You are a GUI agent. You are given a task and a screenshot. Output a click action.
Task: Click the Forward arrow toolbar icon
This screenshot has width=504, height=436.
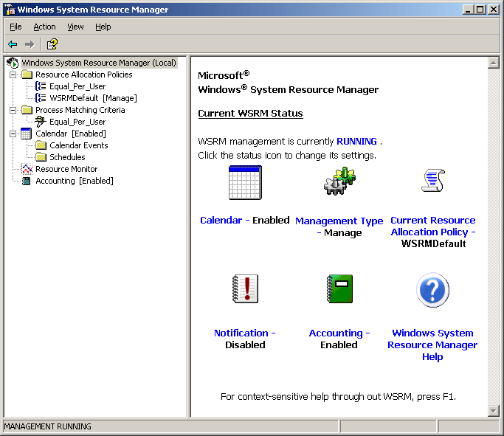point(30,44)
